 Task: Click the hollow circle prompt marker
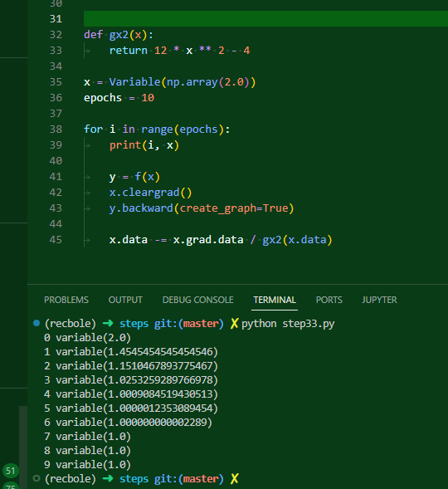tap(37, 478)
